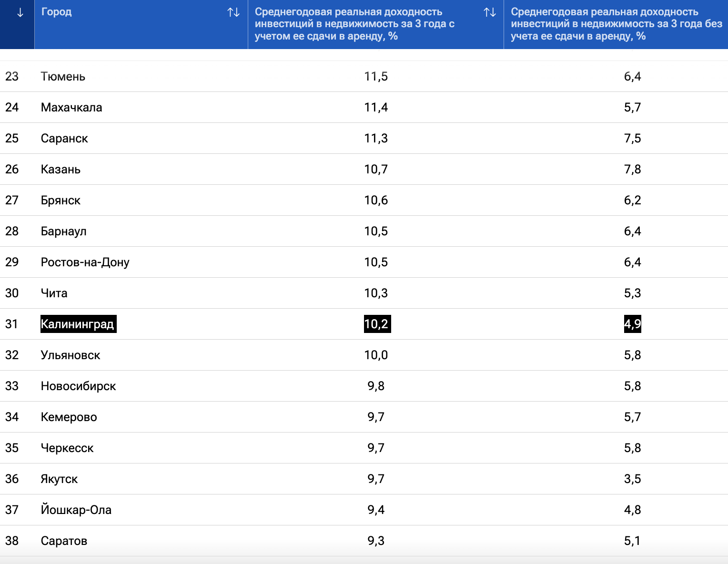Screen dimensions: 728x564
Task: Select city name Чита
Action: (x=54, y=293)
